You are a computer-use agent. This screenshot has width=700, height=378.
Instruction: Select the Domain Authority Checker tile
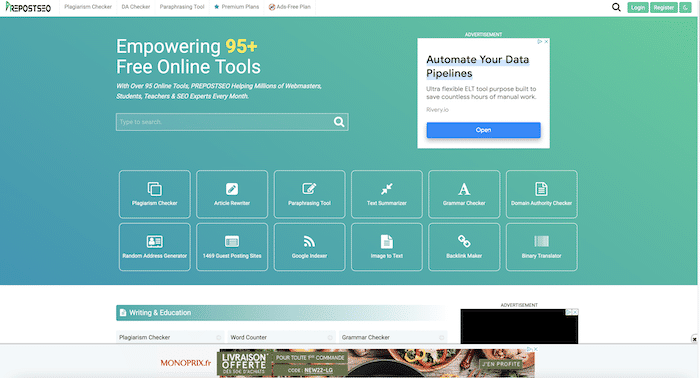coord(542,194)
